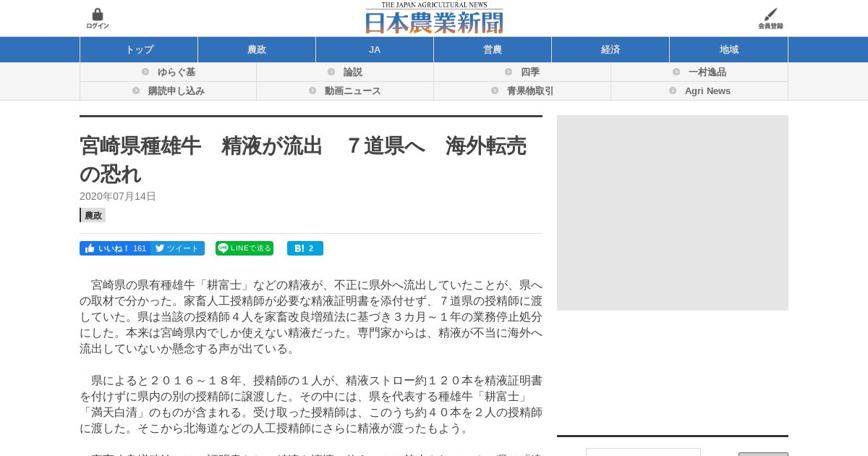Click the date 2020年07月14日
Screen dimensions: 868x456
pyautogui.click(x=118, y=196)
